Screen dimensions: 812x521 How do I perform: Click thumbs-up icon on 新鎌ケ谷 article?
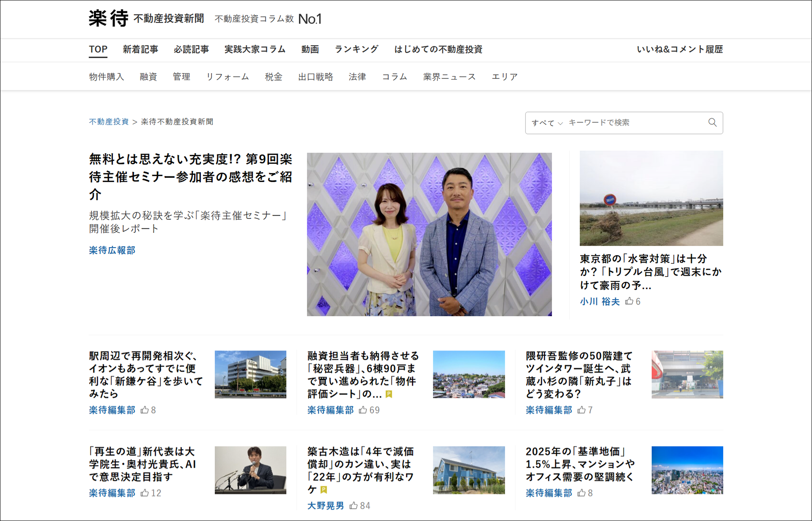(145, 410)
